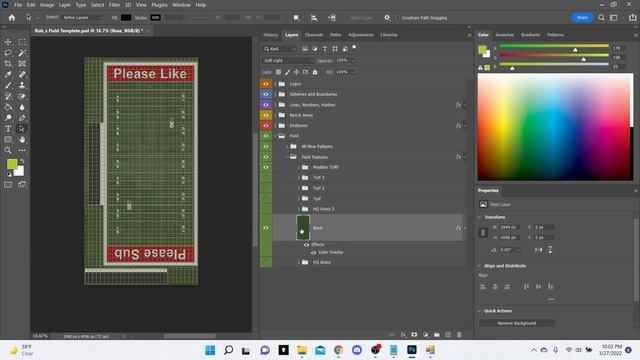
Task: Open the Select Active Layers dropdown
Action: (82, 18)
